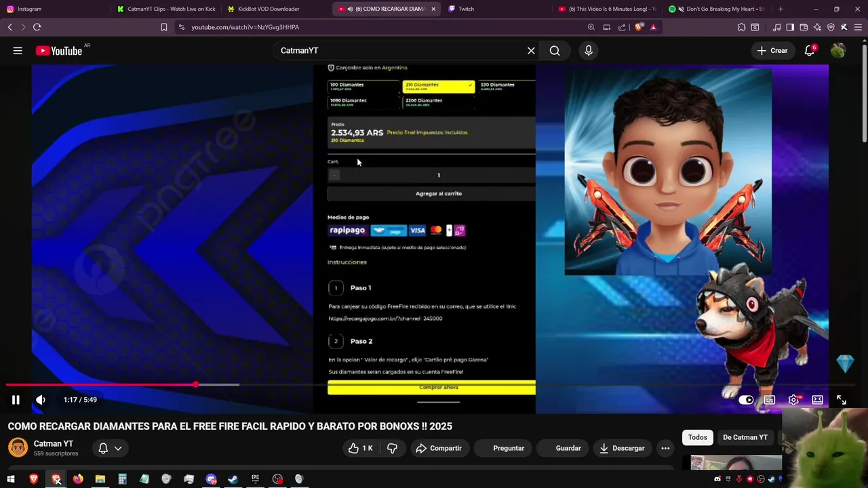Open a new browser tab
The width and height of the screenshot is (868, 488).
coord(781,9)
